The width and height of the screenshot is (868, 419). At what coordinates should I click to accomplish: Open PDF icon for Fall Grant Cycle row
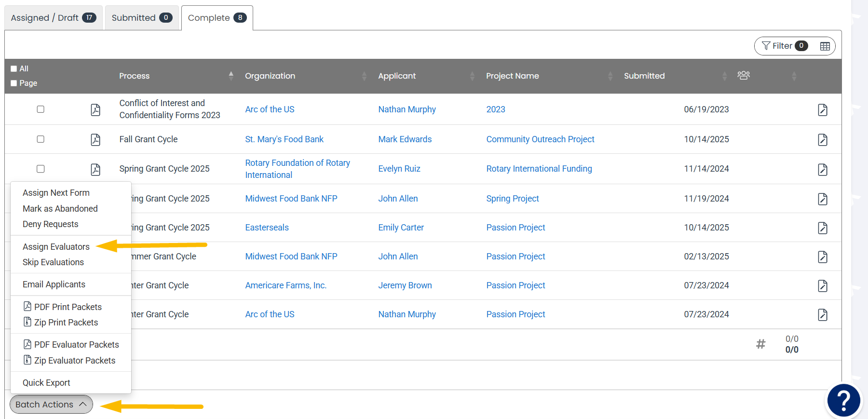[95, 140]
